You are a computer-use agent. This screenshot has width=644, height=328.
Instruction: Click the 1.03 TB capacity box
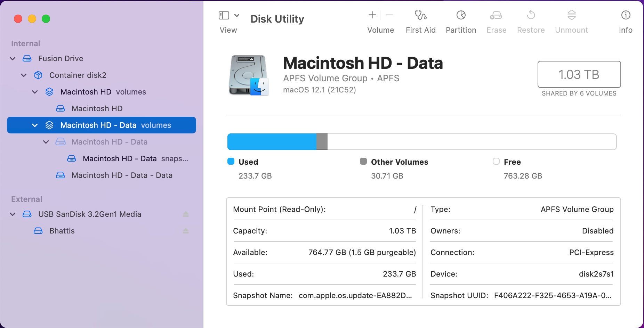pos(579,74)
